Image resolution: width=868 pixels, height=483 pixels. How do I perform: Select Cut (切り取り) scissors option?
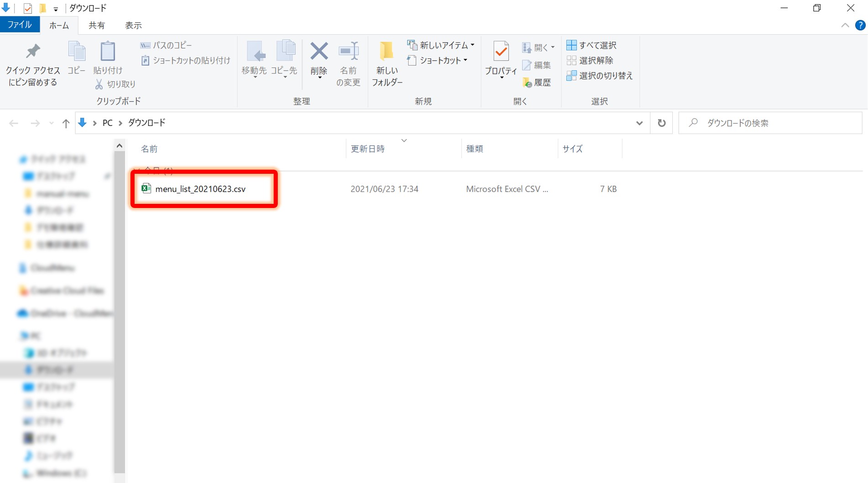[x=115, y=84]
